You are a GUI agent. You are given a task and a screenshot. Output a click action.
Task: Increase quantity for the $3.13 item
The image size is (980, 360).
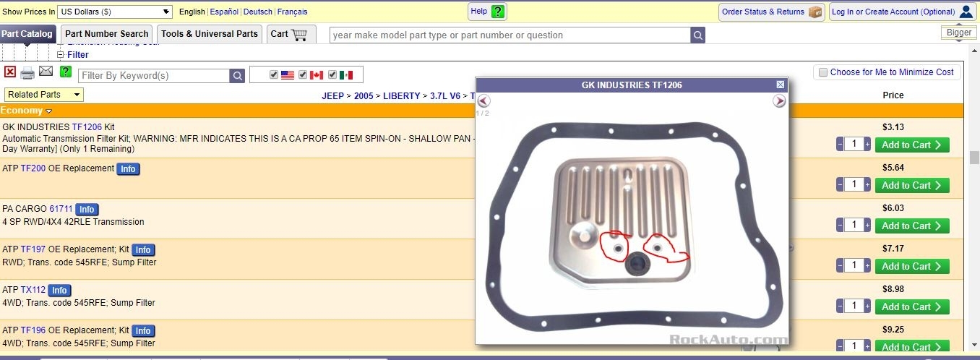[x=868, y=145]
